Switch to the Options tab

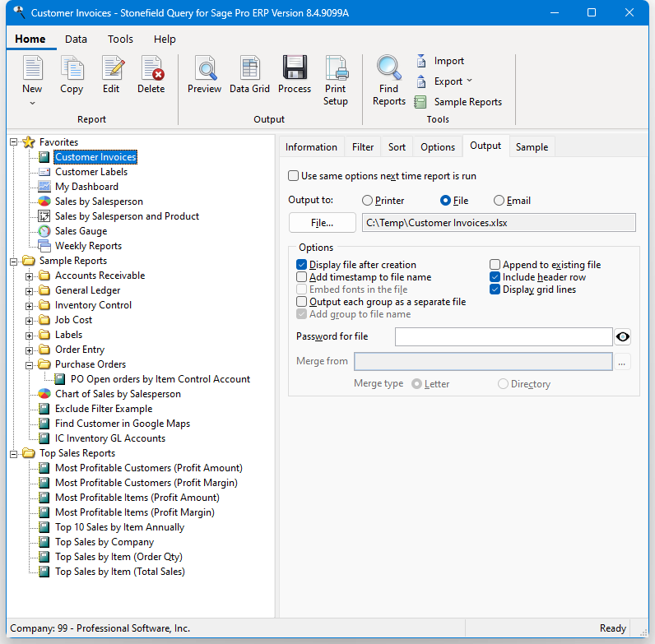[438, 147]
